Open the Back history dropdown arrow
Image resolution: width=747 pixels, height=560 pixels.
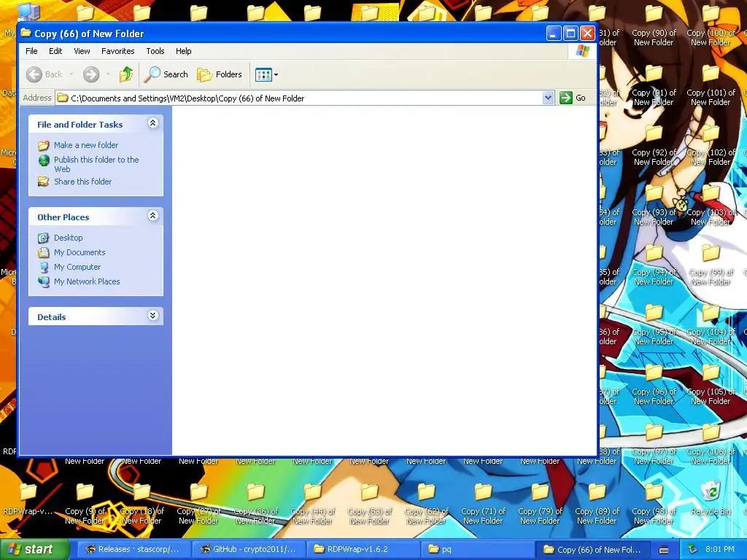coord(71,74)
